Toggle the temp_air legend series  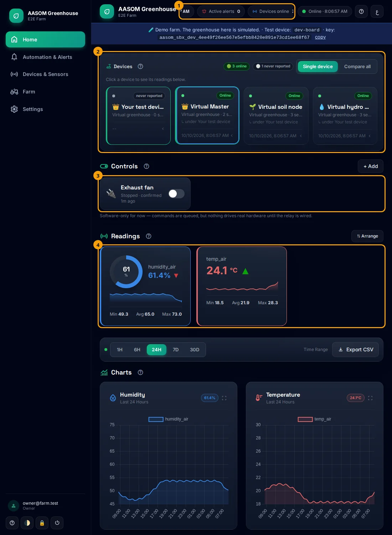coord(314,419)
